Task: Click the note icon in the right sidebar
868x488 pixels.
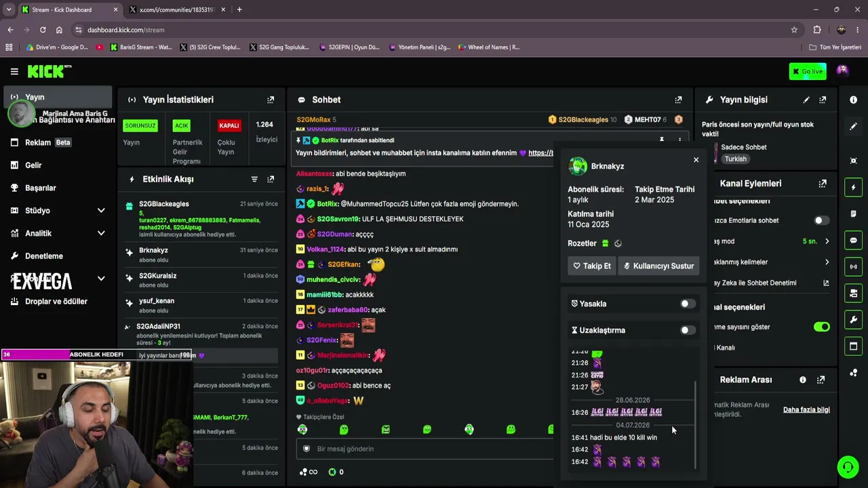Action: 853,213
